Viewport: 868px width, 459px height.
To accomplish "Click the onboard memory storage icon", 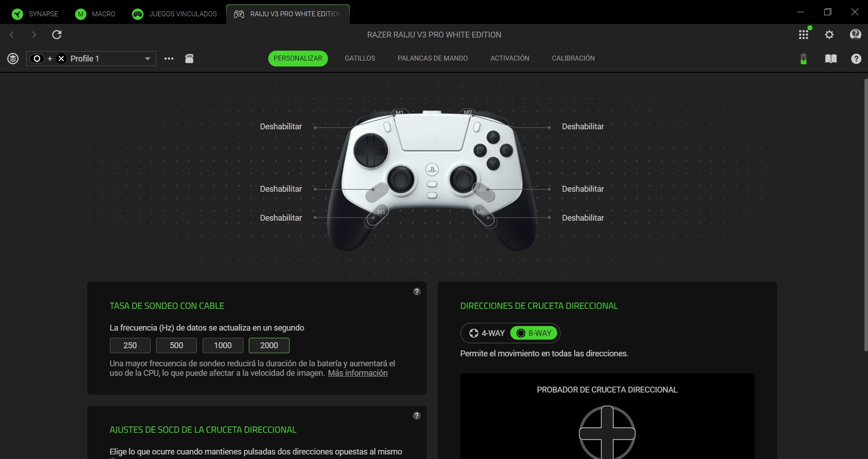I will click(189, 58).
